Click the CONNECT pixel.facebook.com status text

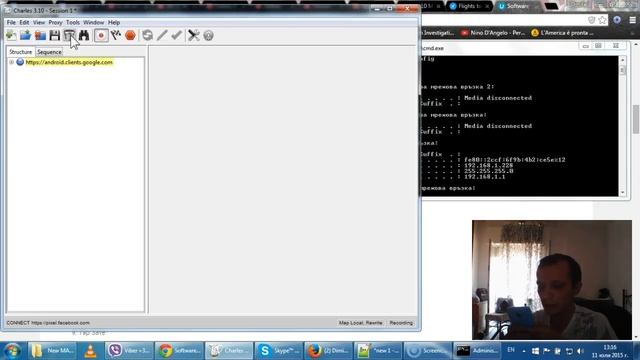[48, 322]
